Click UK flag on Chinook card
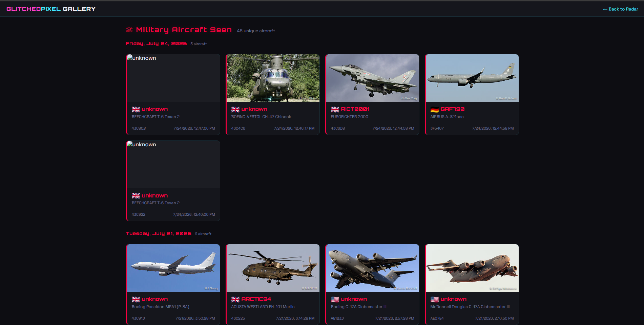 (x=235, y=109)
